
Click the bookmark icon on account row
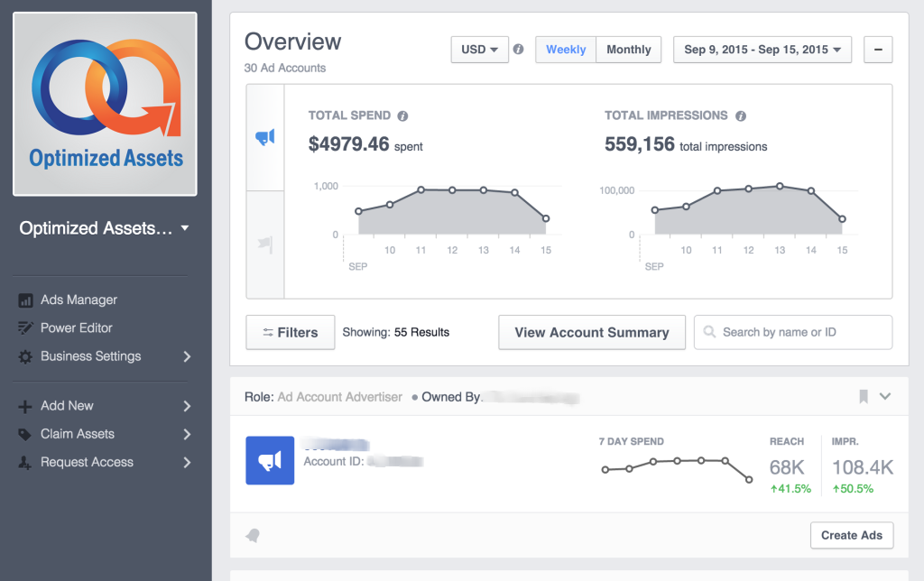point(864,397)
